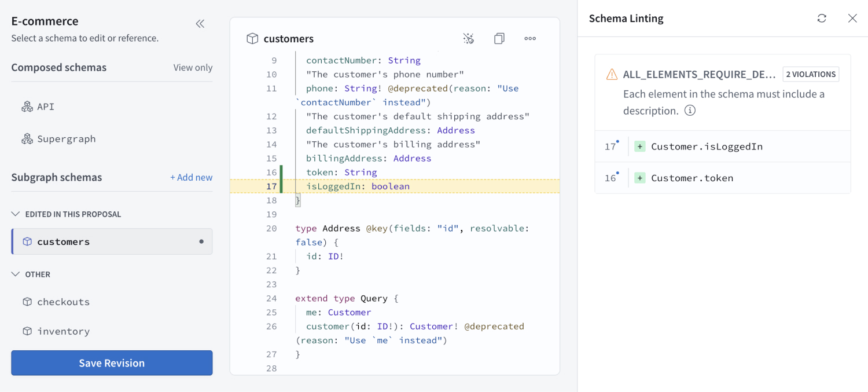Image resolution: width=868 pixels, height=392 pixels.
Task: Select the API composed schema graph icon
Action: point(28,106)
